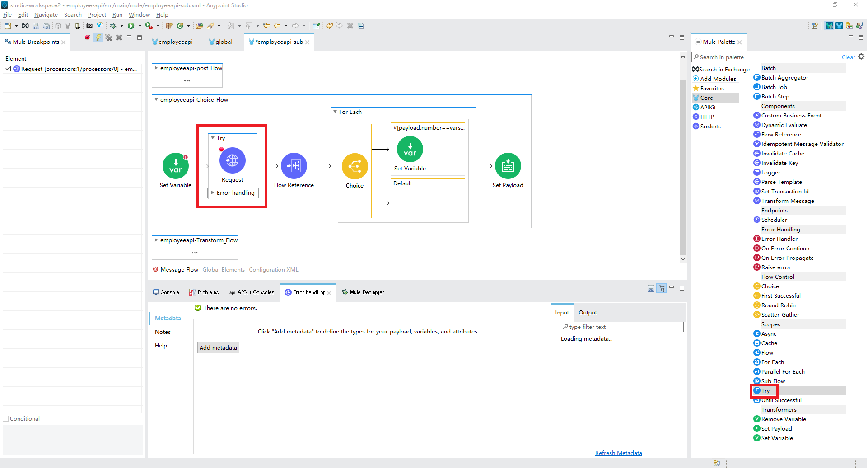Focus the Search in palette field

click(x=765, y=57)
